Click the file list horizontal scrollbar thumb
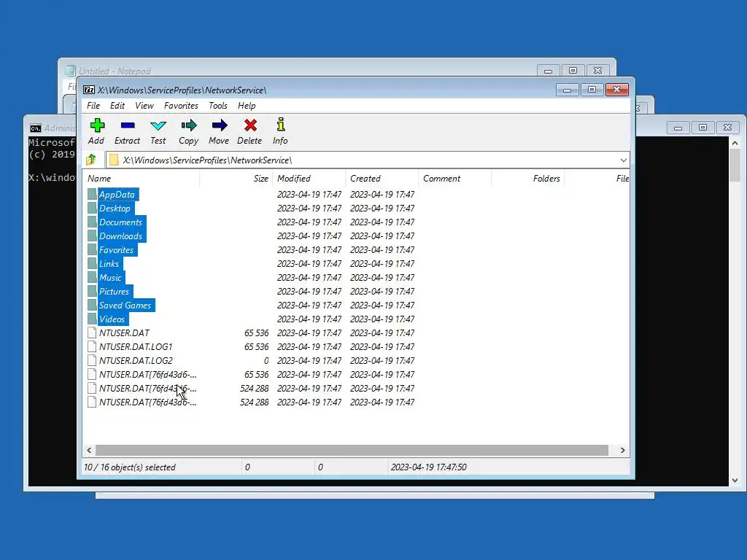The height and width of the screenshot is (560, 747). (352, 450)
